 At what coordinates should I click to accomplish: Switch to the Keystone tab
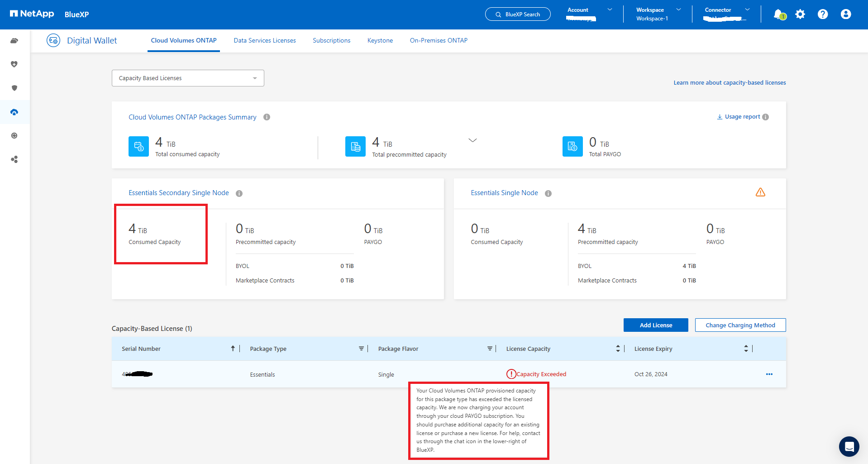[380, 41]
